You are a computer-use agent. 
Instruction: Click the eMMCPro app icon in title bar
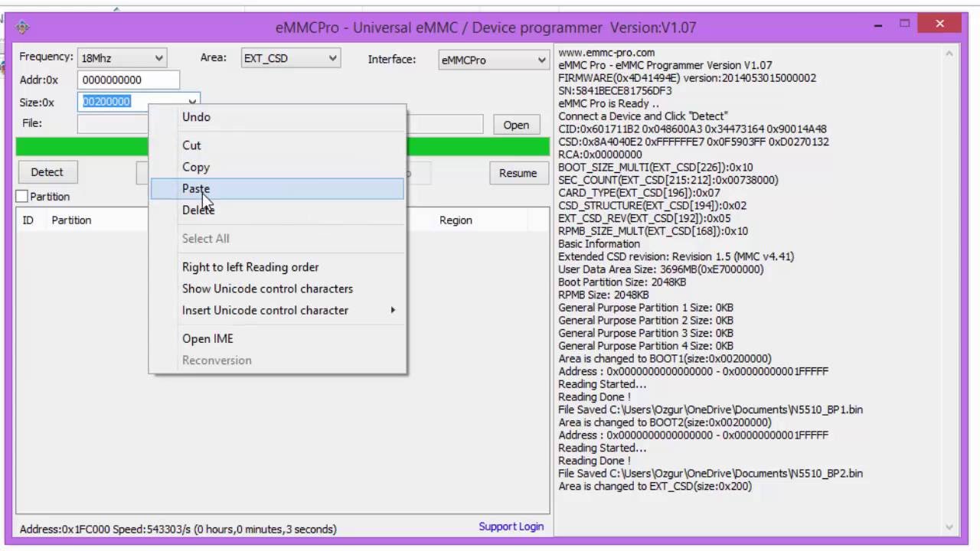click(x=22, y=28)
